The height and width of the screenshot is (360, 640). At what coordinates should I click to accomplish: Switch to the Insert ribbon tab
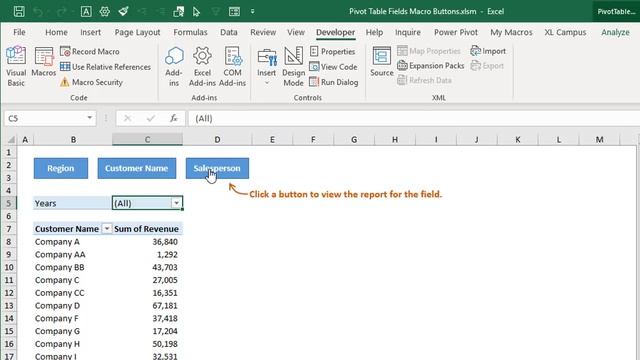91,32
